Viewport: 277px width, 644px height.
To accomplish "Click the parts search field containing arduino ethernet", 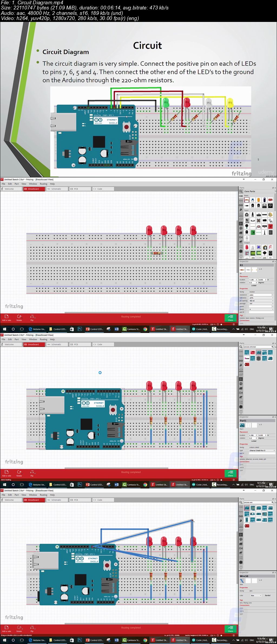I will click(259, 347).
